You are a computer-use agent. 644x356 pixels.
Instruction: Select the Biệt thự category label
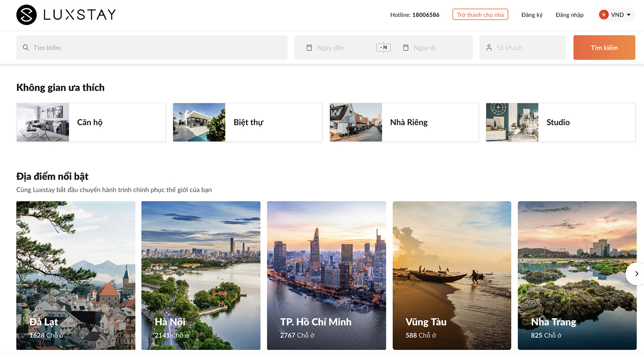pos(248,122)
